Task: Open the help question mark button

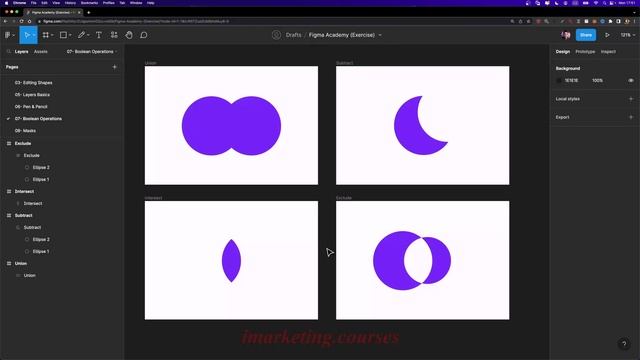Action: click(624, 344)
